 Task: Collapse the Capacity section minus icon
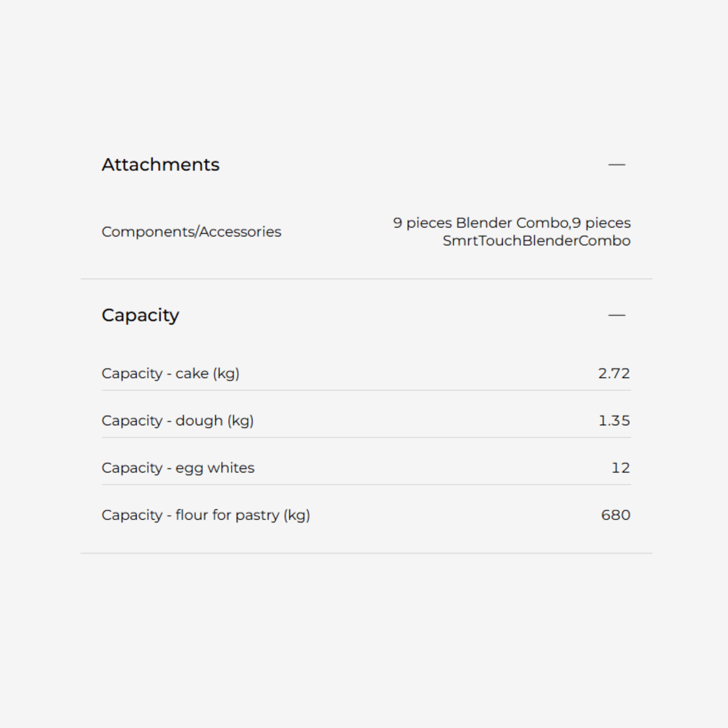[x=616, y=315]
